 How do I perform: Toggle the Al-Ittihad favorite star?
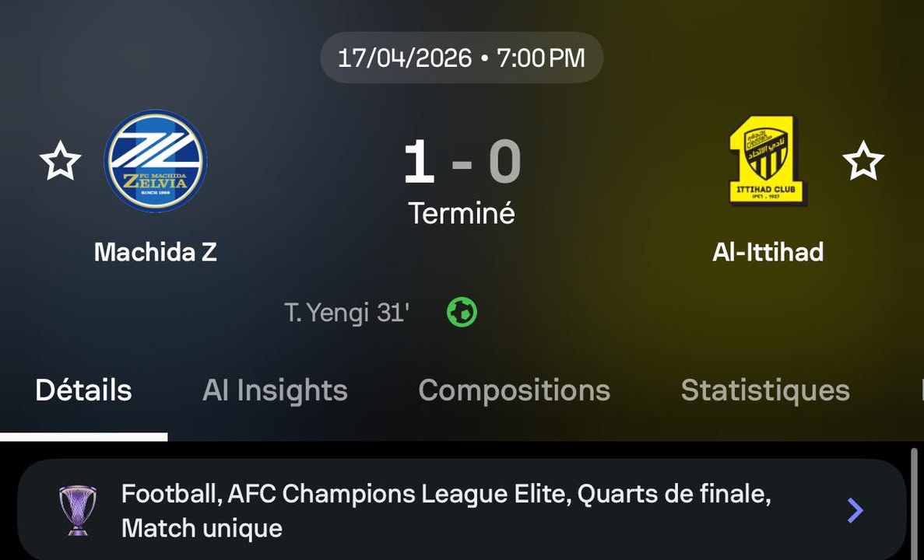click(x=863, y=160)
